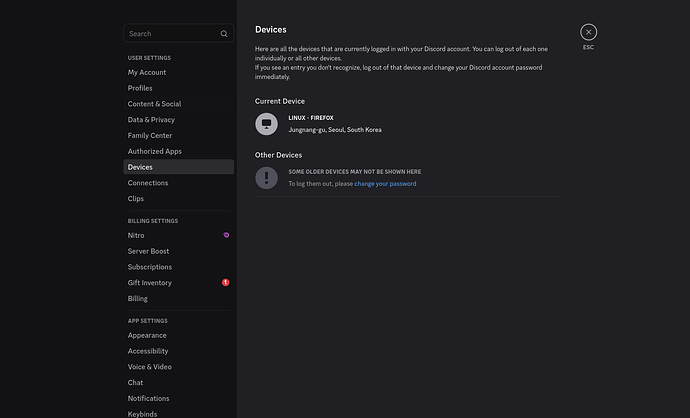Click the LINUX · FIREFOX device name
This screenshot has height=418, width=690.
click(x=311, y=118)
